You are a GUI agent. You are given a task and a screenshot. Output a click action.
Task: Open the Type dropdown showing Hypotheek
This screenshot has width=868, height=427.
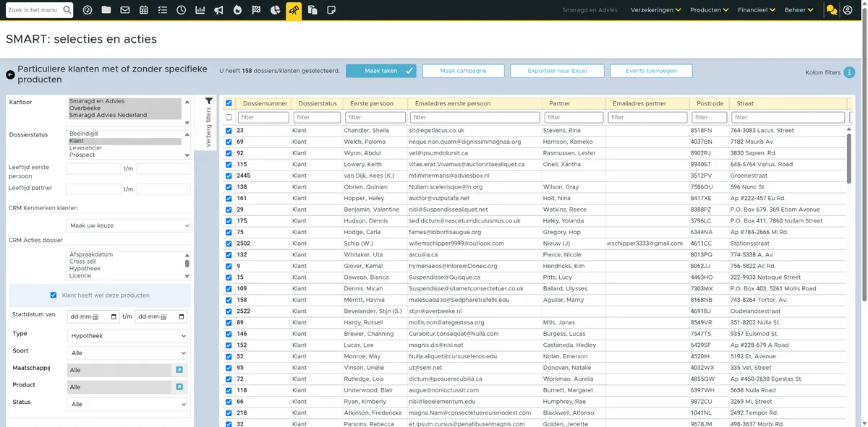click(127, 336)
